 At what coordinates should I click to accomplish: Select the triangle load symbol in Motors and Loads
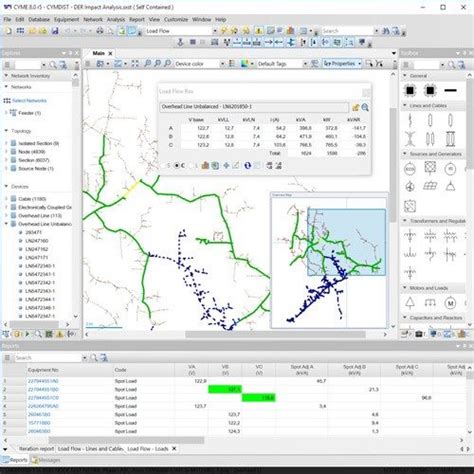410,303
